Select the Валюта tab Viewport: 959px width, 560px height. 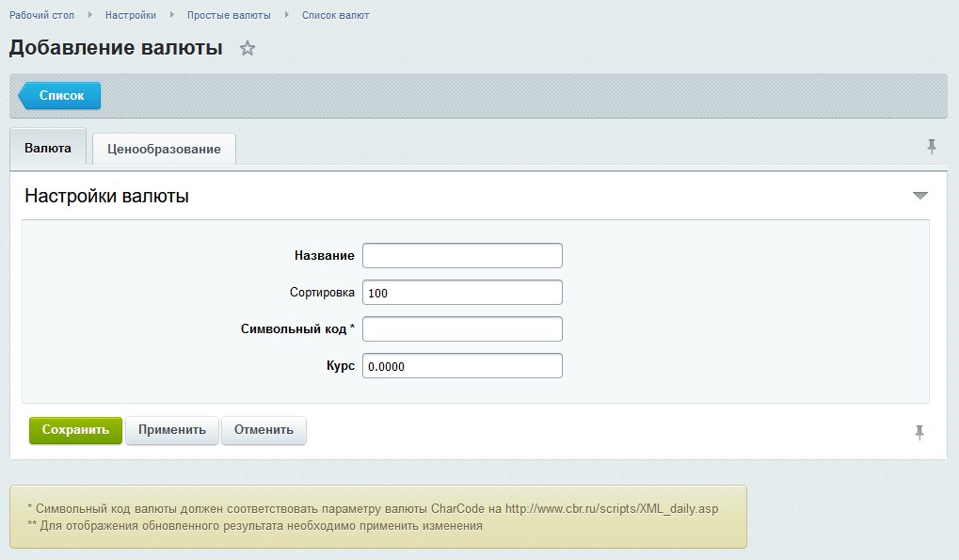point(48,149)
